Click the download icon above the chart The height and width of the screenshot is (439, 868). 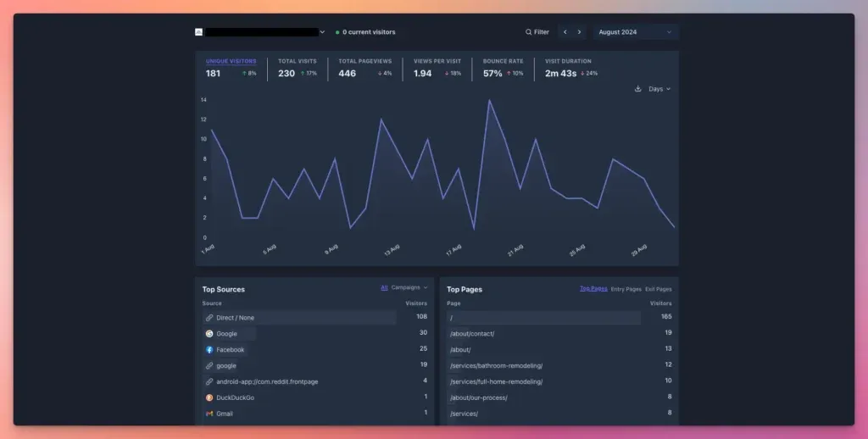click(637, 89)
